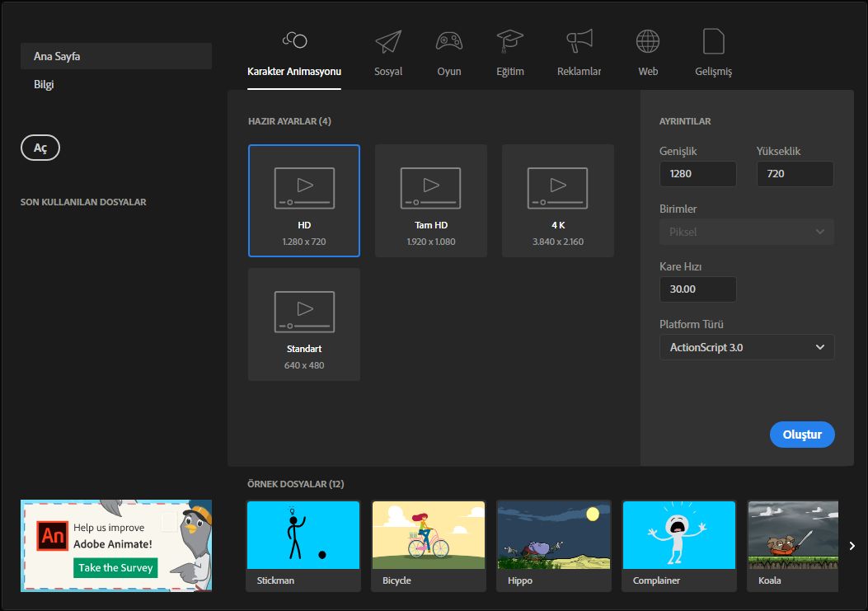868x611 pixels.
Task: Open the Stickman sample file
Action: [x=303, y=545]
